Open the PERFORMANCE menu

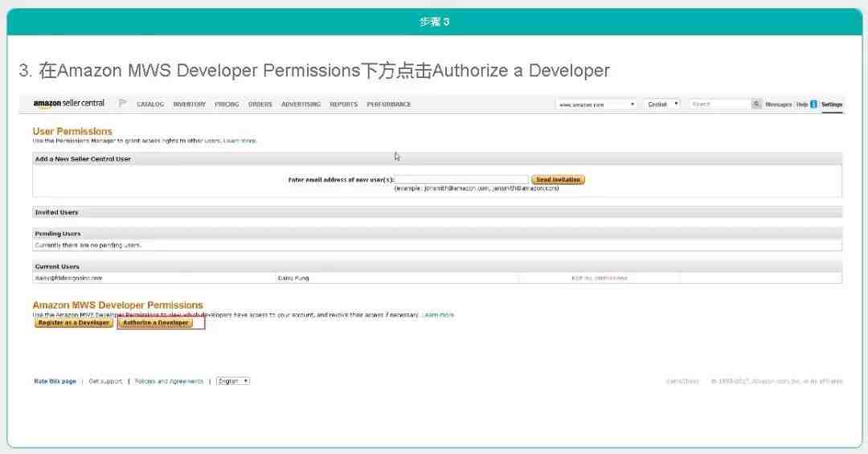[x=389, y=104]
